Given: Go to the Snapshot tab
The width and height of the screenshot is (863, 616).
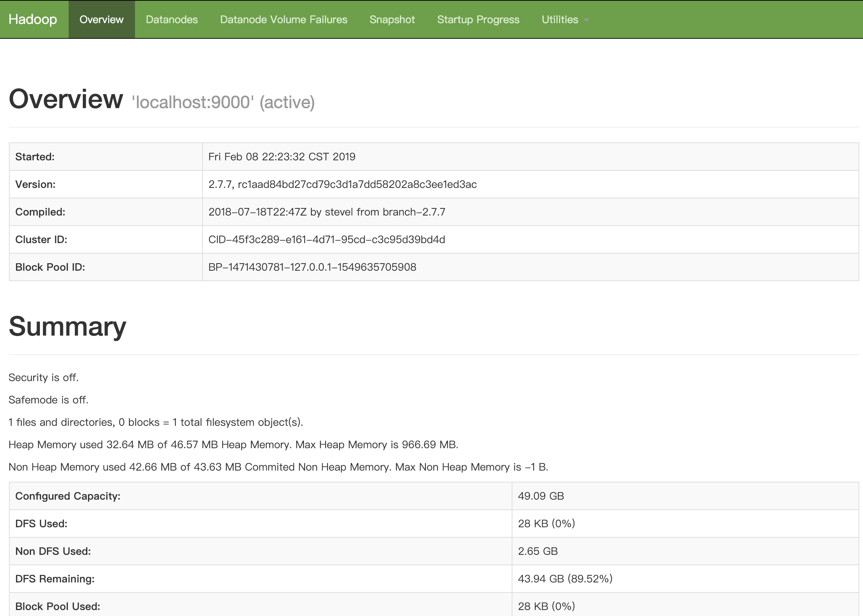Looking at the screenshot, I should 392,19.
